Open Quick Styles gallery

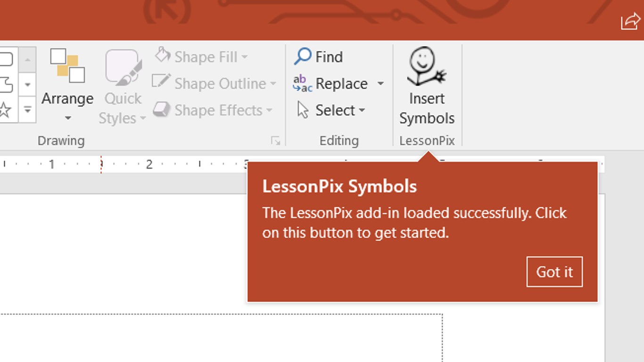tap(123, 87)
